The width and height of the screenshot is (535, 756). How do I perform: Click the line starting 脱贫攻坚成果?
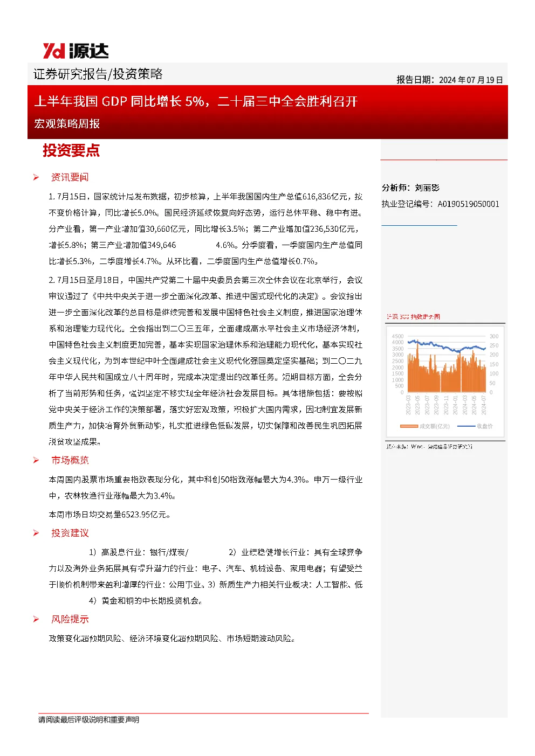pyautogui.click(x=75, y=441)
